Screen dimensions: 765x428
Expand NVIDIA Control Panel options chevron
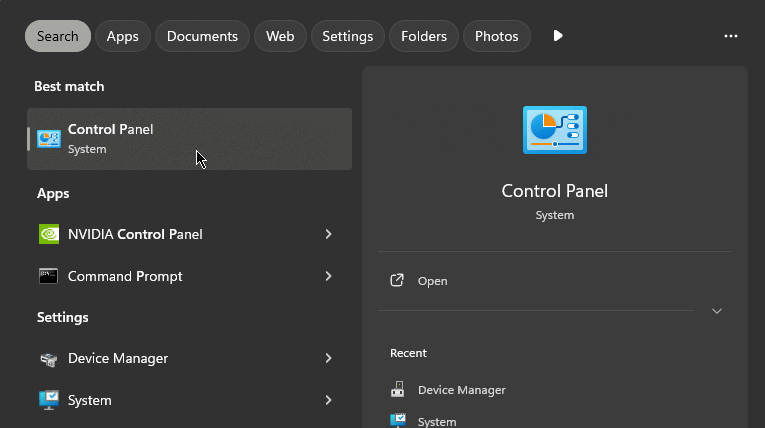click(x=328, y=234)
